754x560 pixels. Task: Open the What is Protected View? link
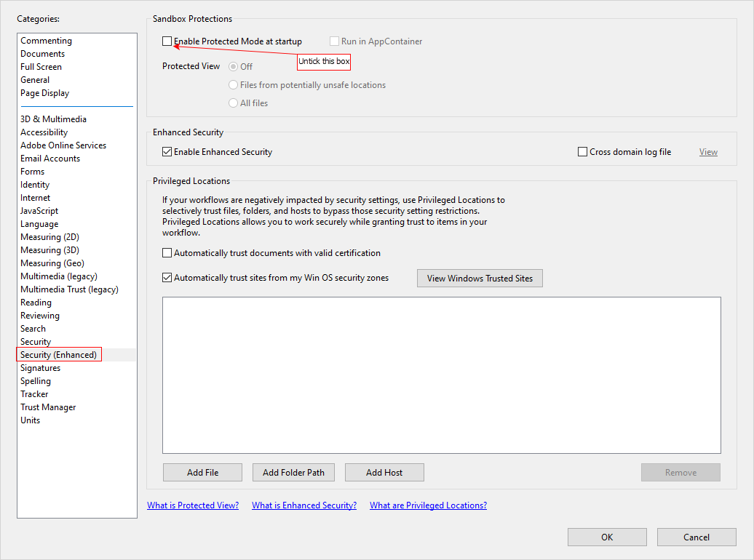pos(193,505)
